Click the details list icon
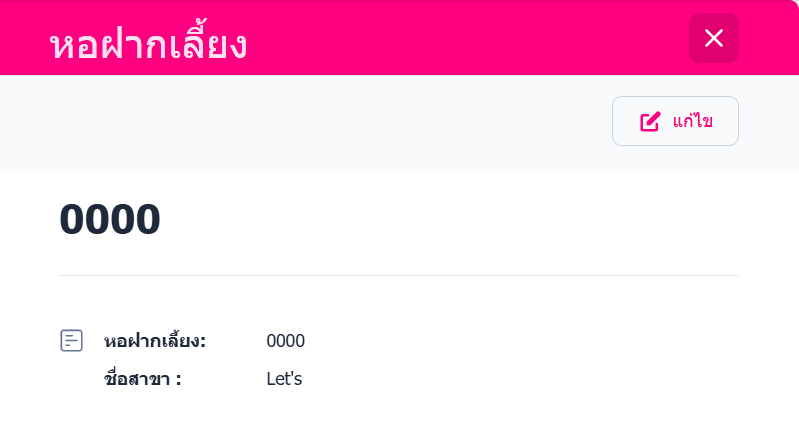 (71, 341)
